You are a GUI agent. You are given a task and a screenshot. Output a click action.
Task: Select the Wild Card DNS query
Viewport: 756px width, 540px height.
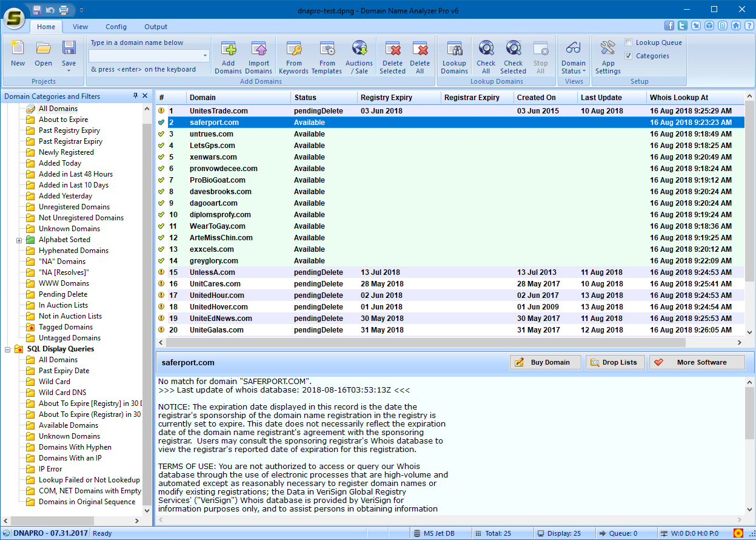(62, 393)
